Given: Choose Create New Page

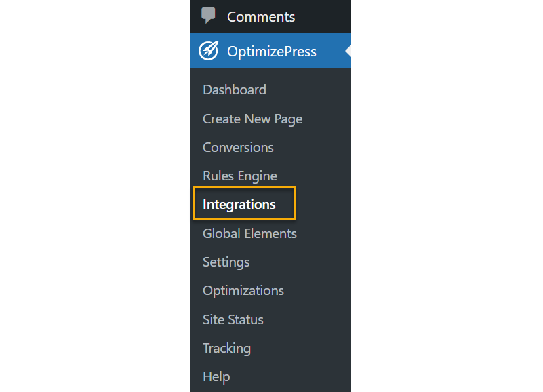Looking at the screenshot, I should (x=252, y=119).
